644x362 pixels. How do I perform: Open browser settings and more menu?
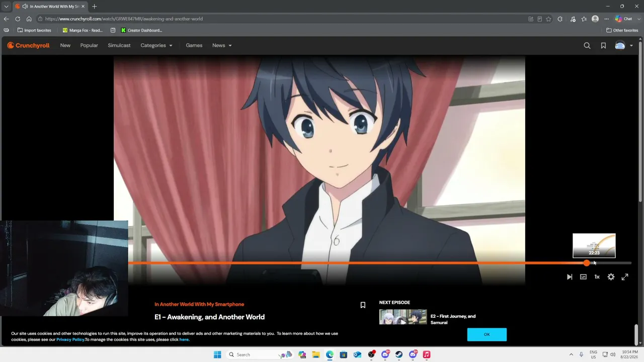pyautogui.click(x=606, y=19)
